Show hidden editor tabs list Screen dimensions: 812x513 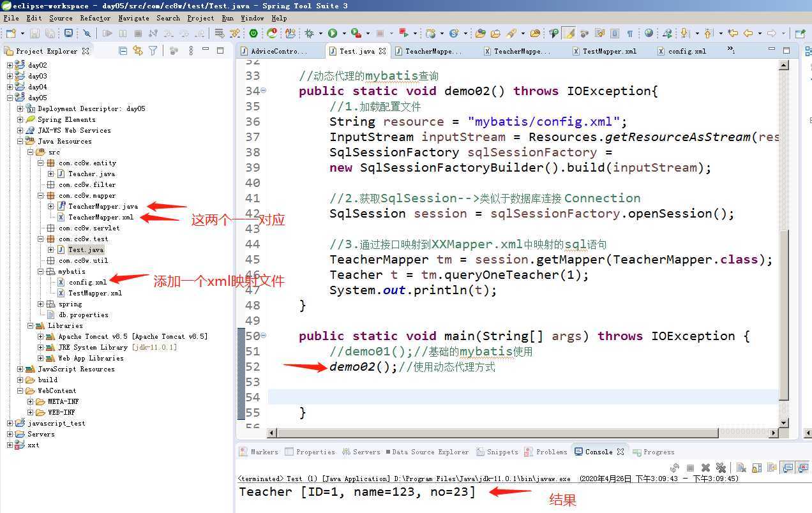pyautogui.click(x=732, y=50)
